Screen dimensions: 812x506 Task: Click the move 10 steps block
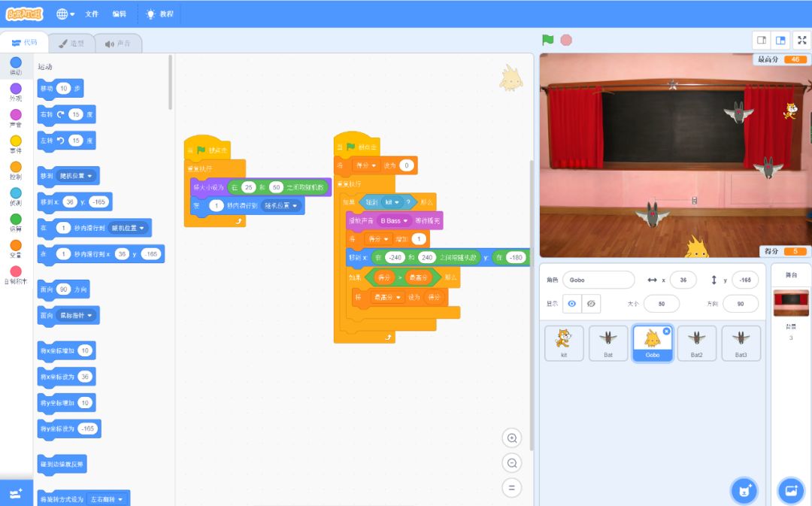(x=61, y=89)
